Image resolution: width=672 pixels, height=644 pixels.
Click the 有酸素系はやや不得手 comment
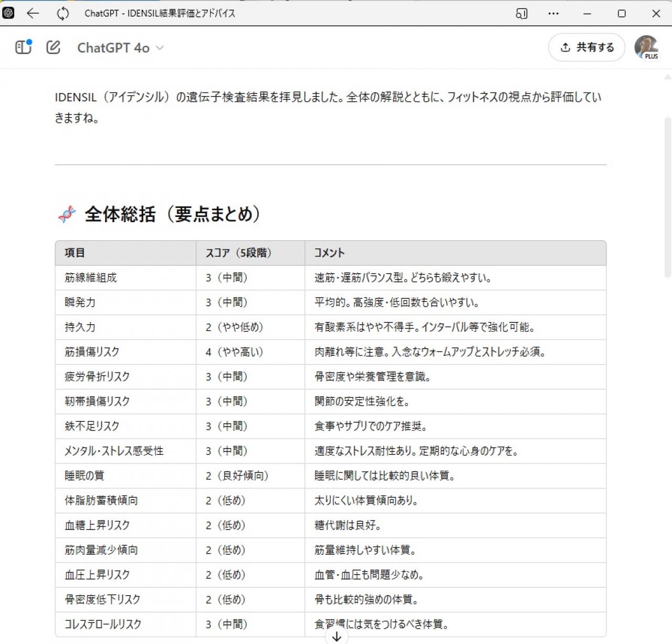pos(425,327)
